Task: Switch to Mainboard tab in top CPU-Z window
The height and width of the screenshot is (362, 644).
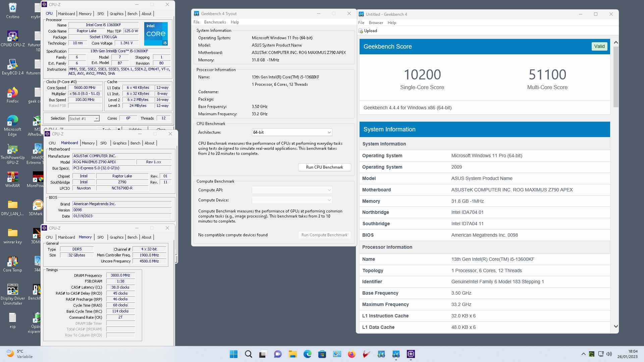Action: (x=66, y=14)
